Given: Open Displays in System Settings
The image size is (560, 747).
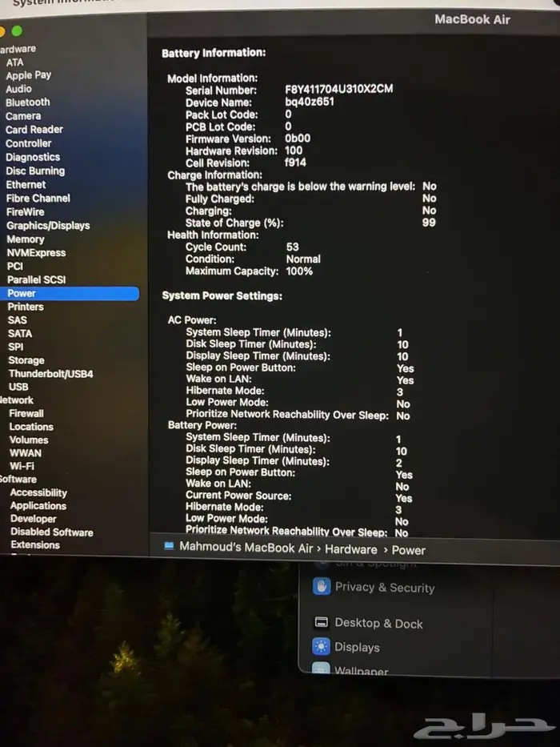Looking at the screenshot, I should pyautogui.click(x=357, y=647).
